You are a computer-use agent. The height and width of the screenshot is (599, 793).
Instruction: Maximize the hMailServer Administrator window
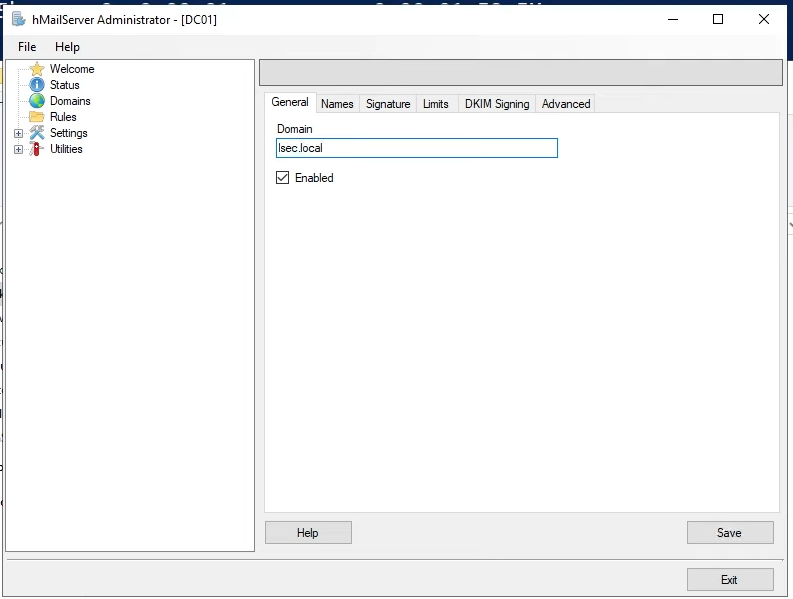click(718, 20)
